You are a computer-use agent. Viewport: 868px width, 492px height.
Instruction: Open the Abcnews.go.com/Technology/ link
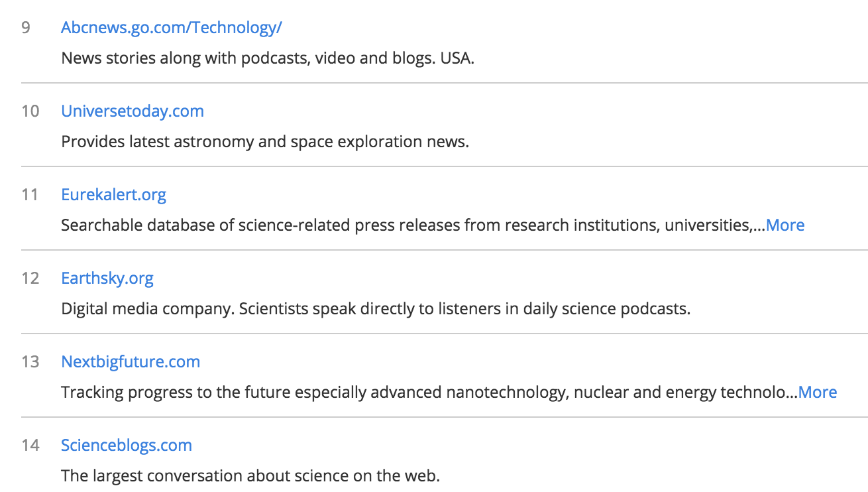click(171, 27)
